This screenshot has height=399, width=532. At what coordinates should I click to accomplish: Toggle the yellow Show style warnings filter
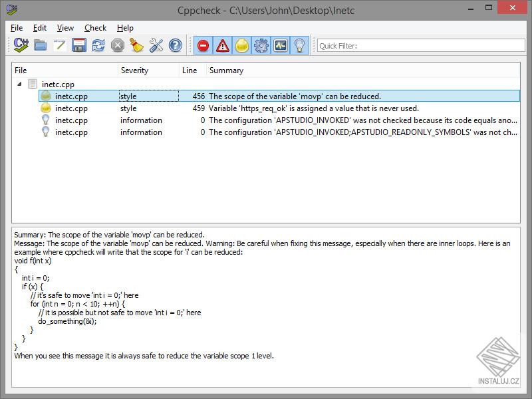[242, 45]
